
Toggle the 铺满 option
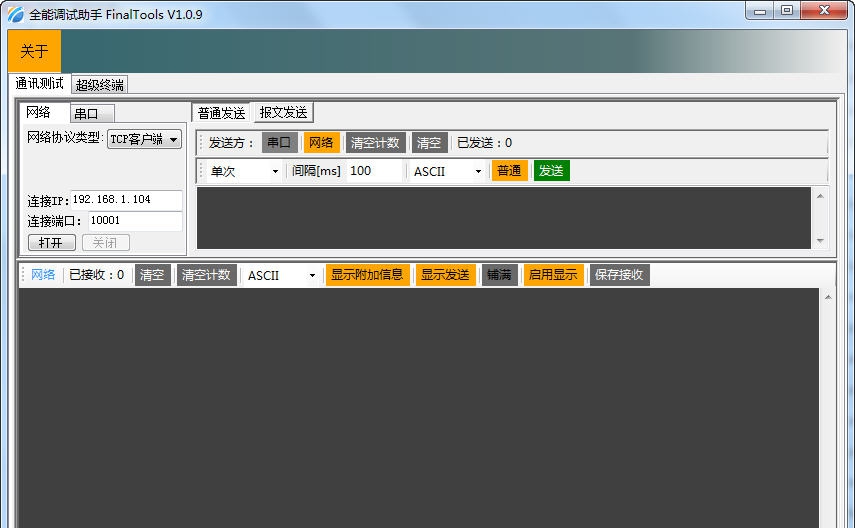[499, 275]
